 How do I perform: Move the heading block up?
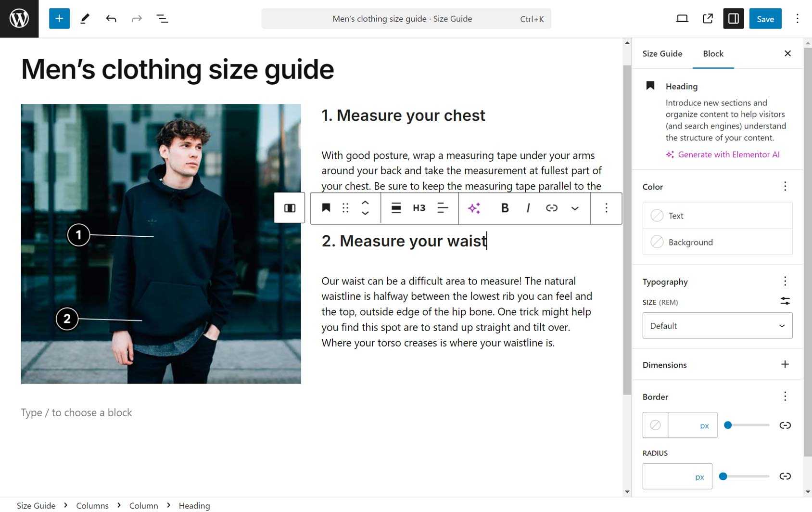pos(365,203)
